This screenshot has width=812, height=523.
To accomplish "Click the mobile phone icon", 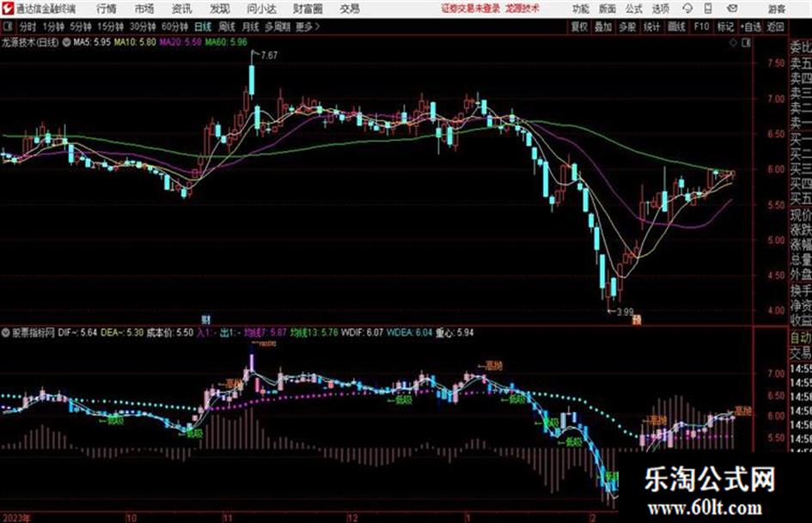I will tap(708, 9).
